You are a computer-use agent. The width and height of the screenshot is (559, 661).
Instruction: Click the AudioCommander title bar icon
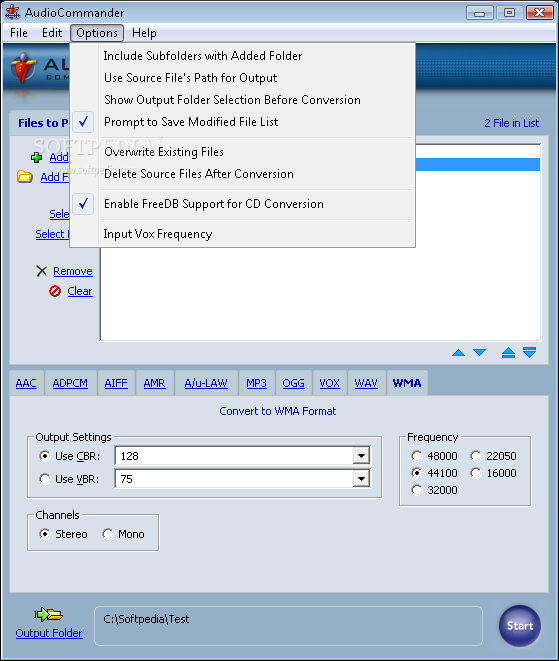point(13,12)
